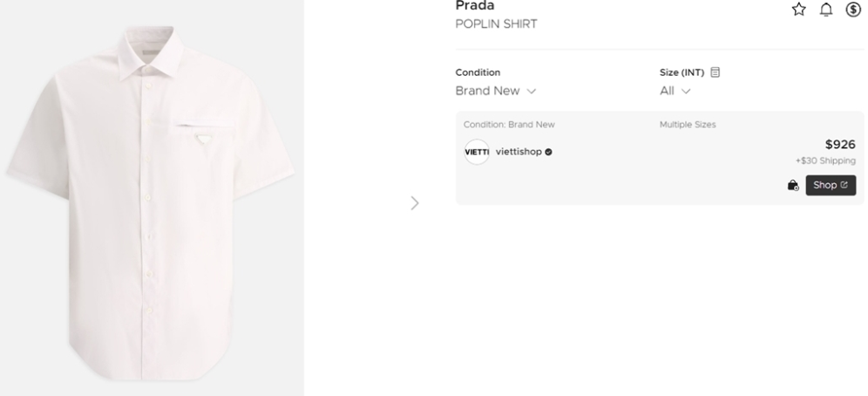Open the viettishop seller name link
The height and width of the screenshot is (396, 868).
tap(519, 152)
